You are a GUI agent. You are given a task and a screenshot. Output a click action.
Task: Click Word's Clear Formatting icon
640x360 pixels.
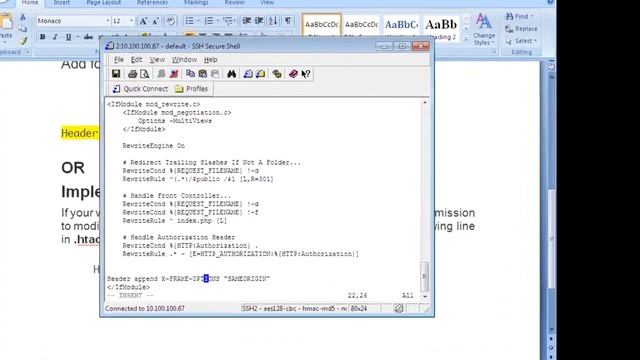pyautogui.click(x=171, y=21)
